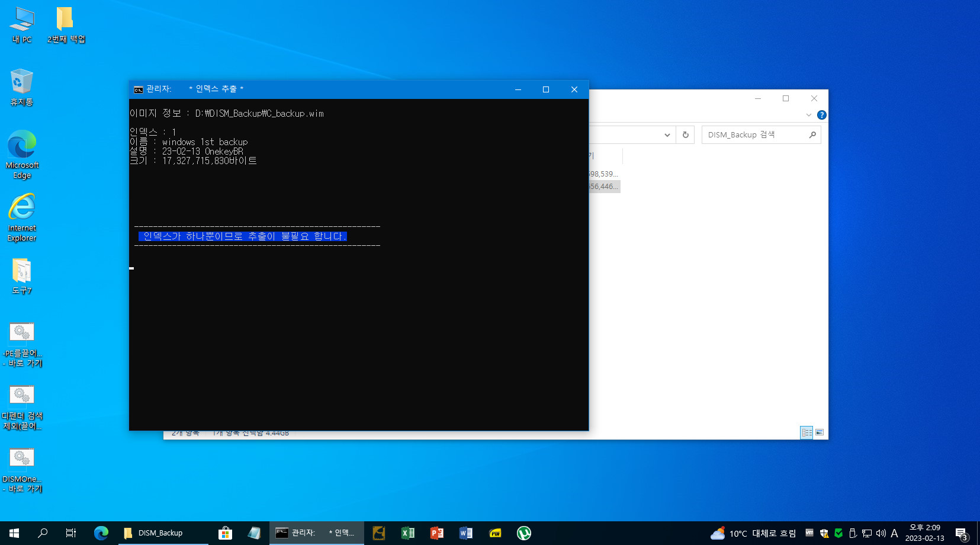
Task: Click highlighted message 인덱스가 하나뿐이므로 추출이 불필요
Action: point(243,236)
